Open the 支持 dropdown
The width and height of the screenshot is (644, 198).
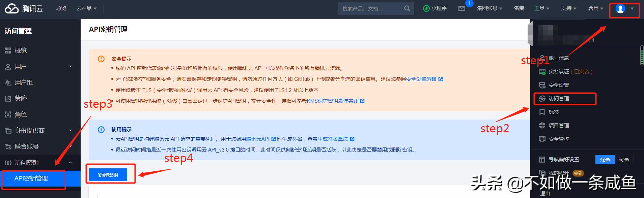click(x=569, y=8)
